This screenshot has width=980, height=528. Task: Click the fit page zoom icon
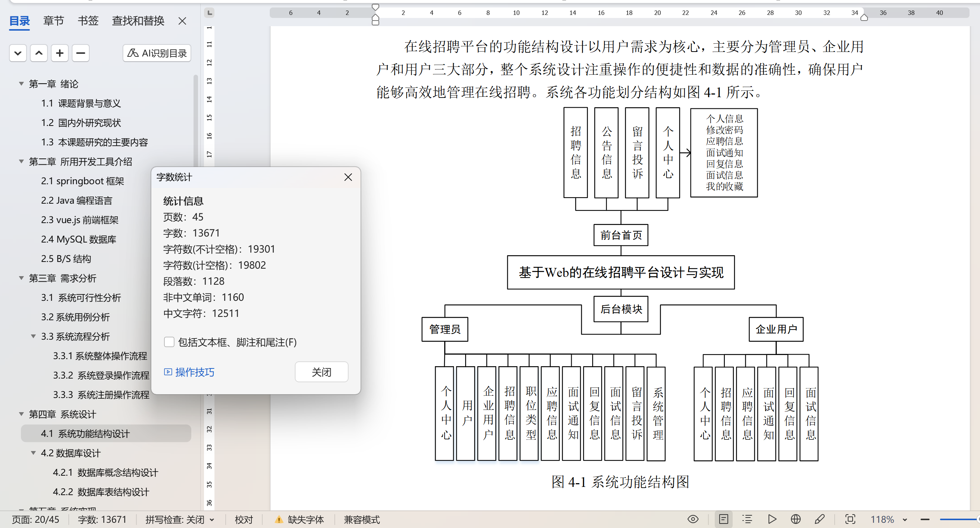point(850,519)
